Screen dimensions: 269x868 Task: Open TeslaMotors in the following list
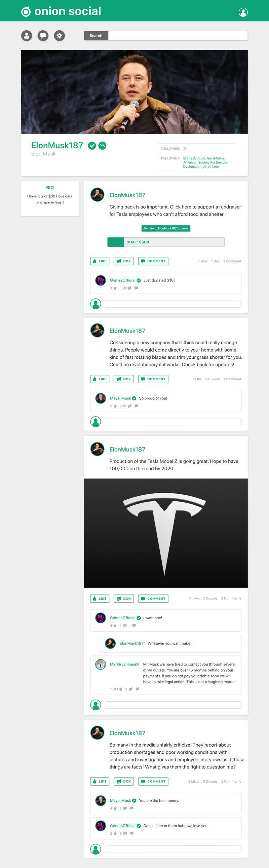[x=216, y=158]
